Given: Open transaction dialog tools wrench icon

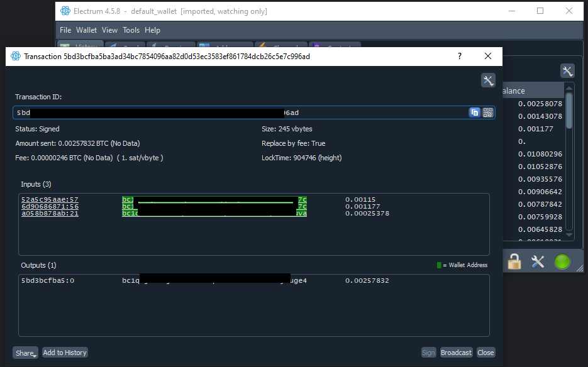Looking at the screenshot, I should pos(488,80).
